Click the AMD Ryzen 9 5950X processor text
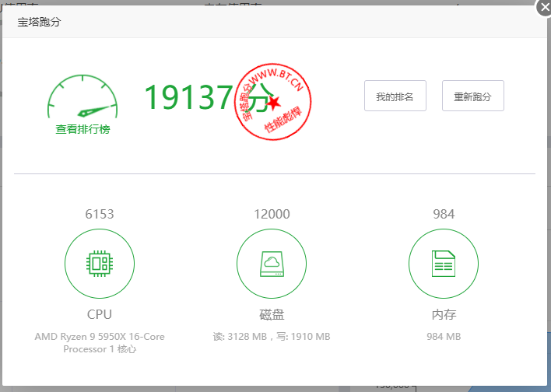Screen dimensions: 551x392 tap(100, 342)
